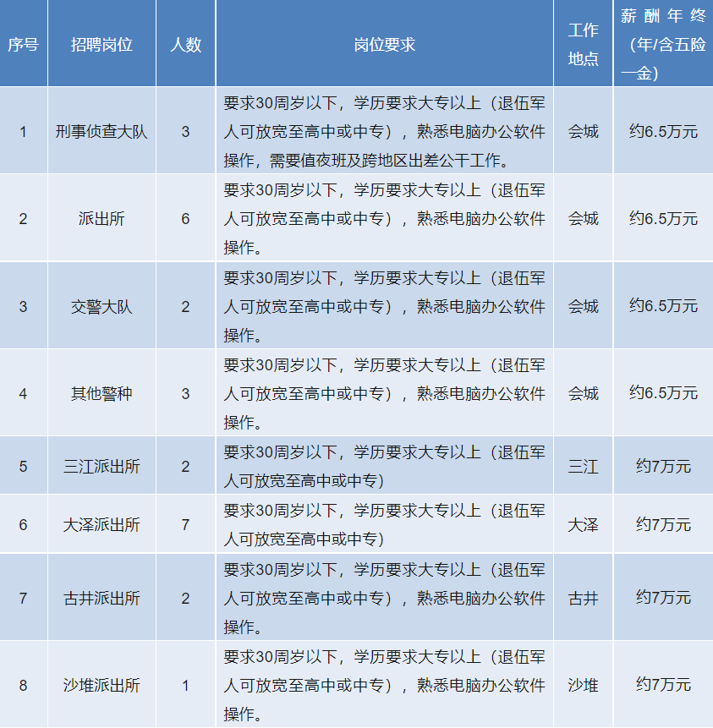Select the 大泽派出所 position cell
The width and height of the screenshot is (713, 728).
pyautogui.click(x=101, y=524)
